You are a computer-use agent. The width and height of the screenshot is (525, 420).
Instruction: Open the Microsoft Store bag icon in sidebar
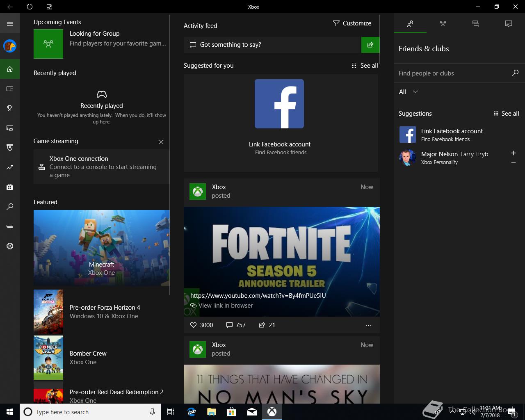click(10, 187)
